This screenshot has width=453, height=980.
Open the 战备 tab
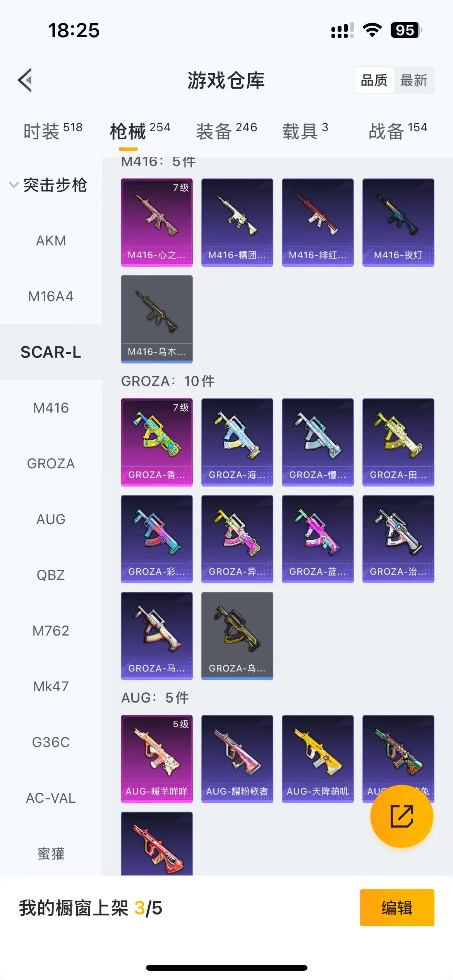click(x=398, y=131)
